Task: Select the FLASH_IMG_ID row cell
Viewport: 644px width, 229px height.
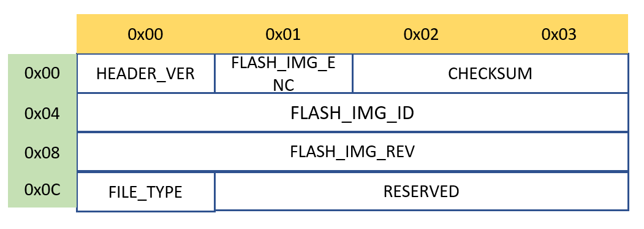Action: pyautogui.click(x=352, y=113)
